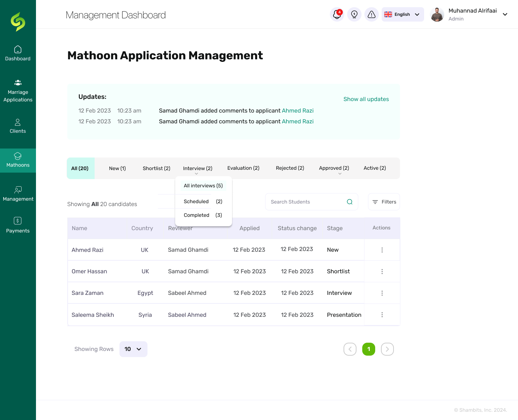Screen dimensions: 518x420
Task: Open the Filters button
Action: 384,202
